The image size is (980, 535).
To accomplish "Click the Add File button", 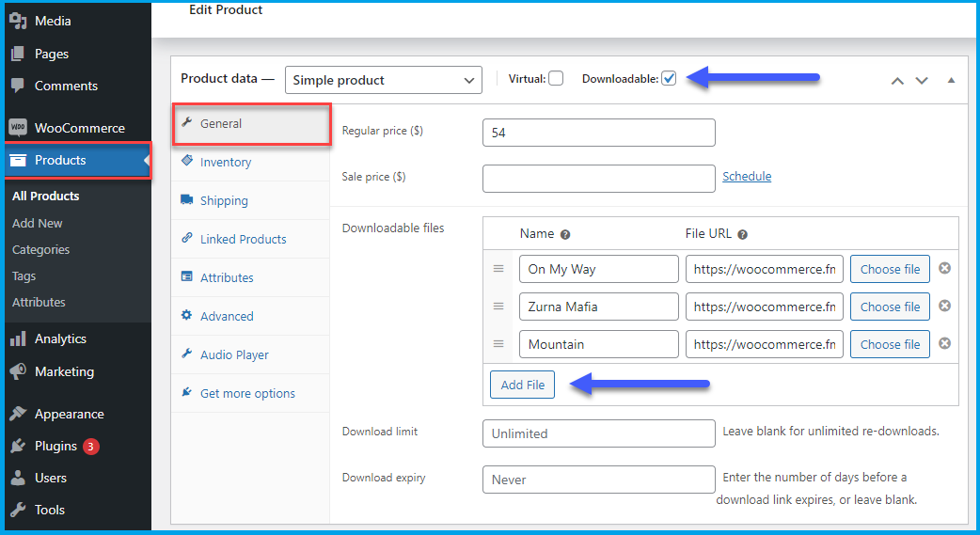I will (x=523, y=385).
